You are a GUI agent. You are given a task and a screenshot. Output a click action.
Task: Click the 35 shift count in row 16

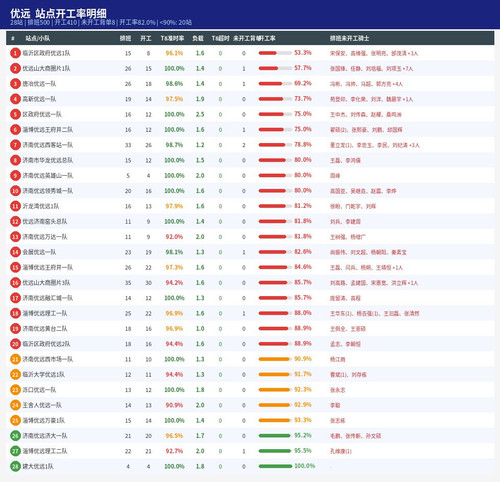(128, 283)
